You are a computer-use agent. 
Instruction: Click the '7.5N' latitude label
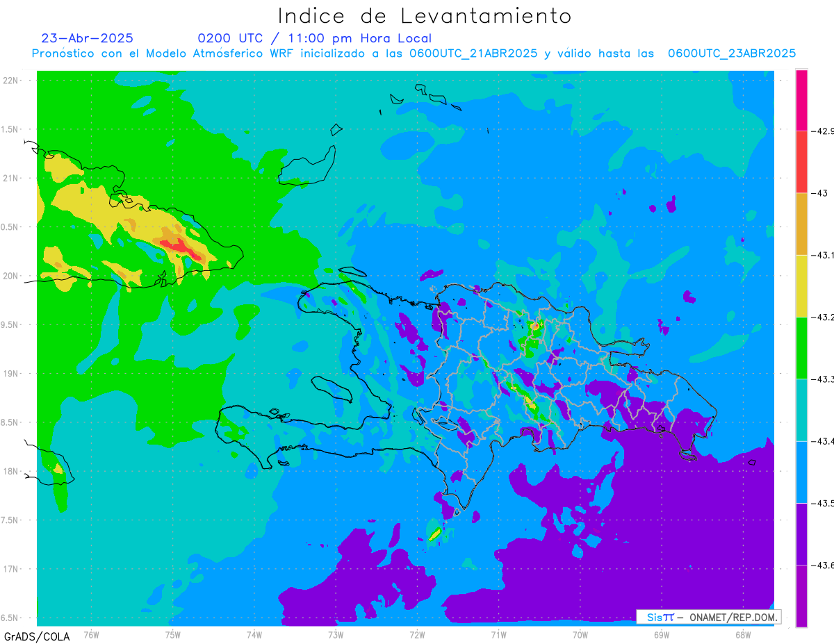tap(10, 520)
